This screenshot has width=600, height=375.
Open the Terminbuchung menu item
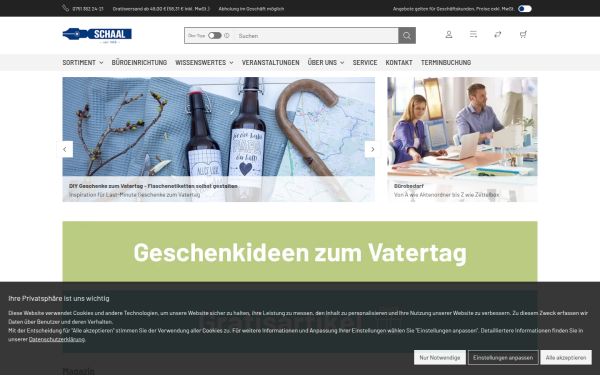pyautogui.click(x=446, y=62)
